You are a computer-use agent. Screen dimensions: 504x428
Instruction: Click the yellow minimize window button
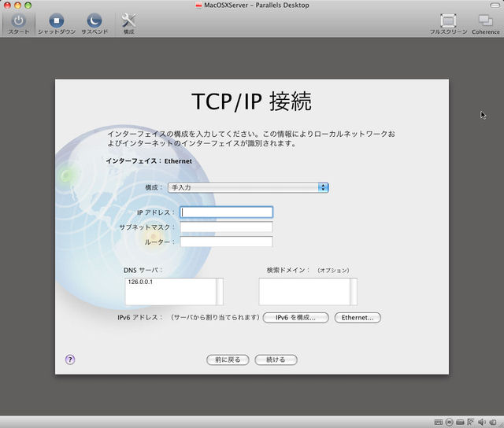coord(17,6)
